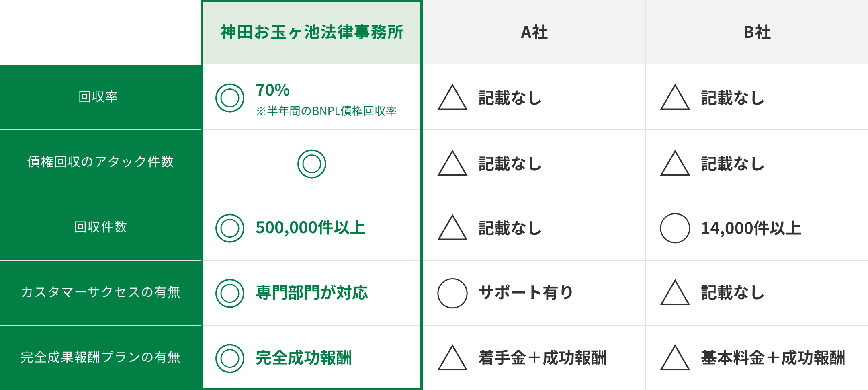Select the B社 column header
868x390 pixels.
(757, 32)
